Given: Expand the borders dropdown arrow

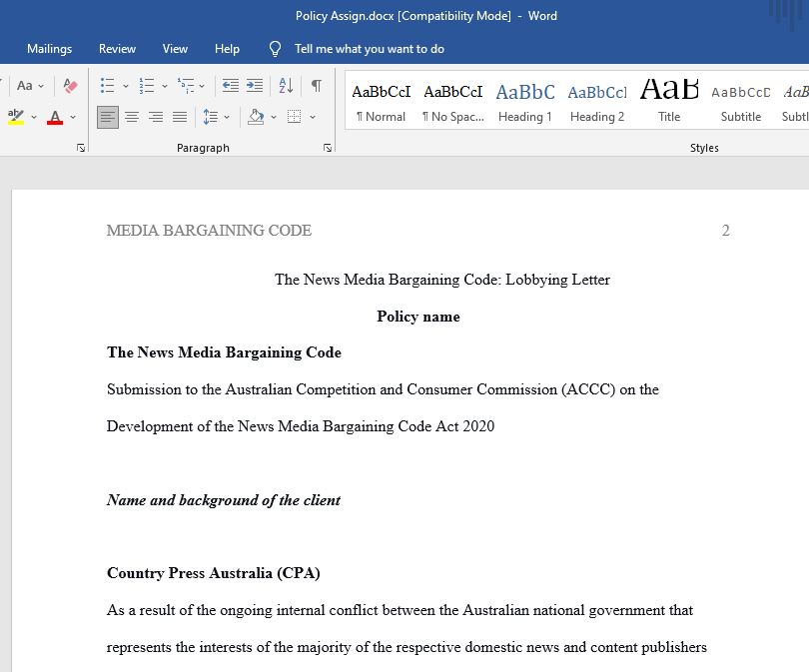Looking at the screenshot, I should coord(313,118).
